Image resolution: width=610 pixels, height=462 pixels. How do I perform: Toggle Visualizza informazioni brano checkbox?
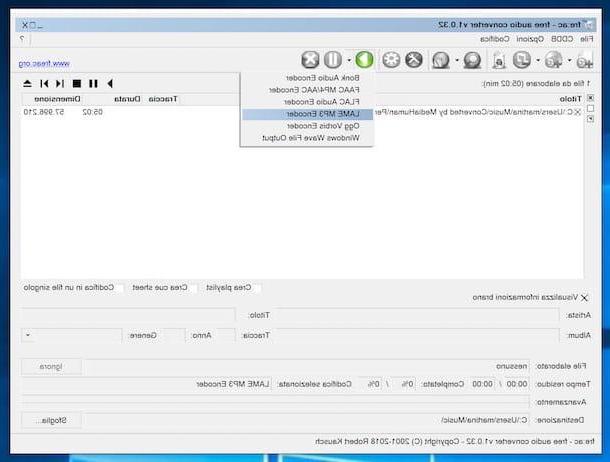pos(584,298)
